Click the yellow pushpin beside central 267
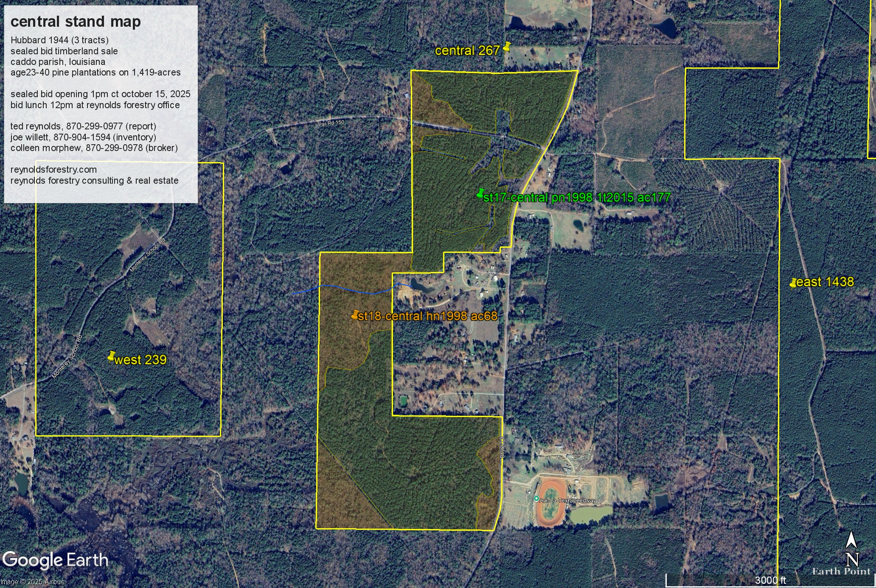Viewport: 876px width, 588px height. point(507,46)
